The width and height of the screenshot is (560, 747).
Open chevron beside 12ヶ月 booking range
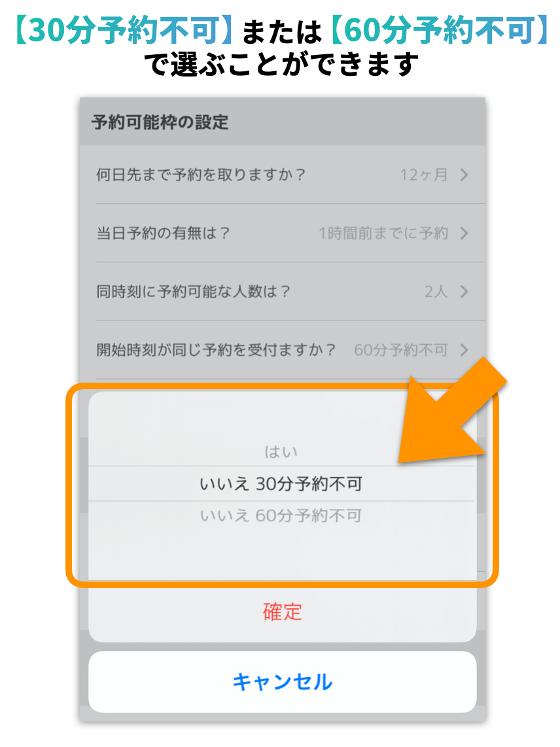(x=464, y=175)
